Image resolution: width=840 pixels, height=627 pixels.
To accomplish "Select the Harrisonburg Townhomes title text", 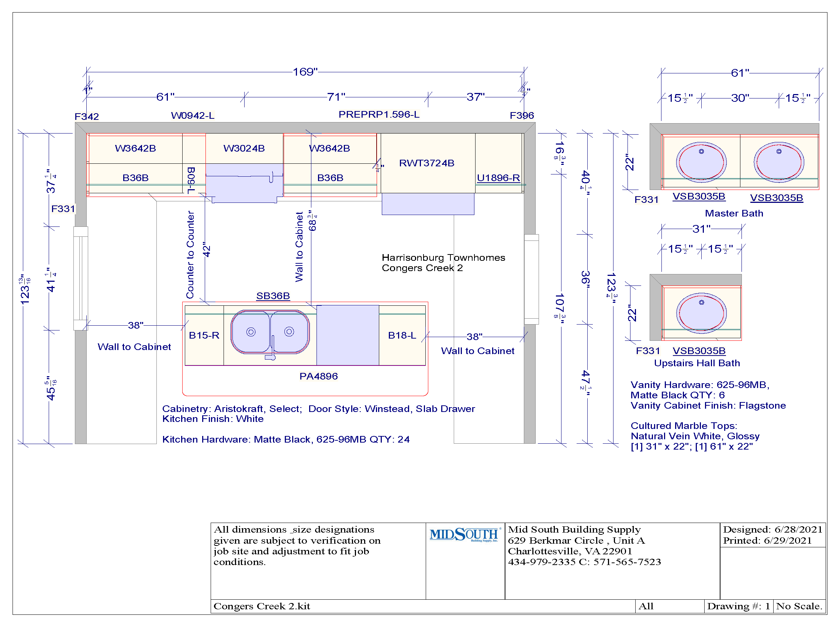I will tap(443, 258).
